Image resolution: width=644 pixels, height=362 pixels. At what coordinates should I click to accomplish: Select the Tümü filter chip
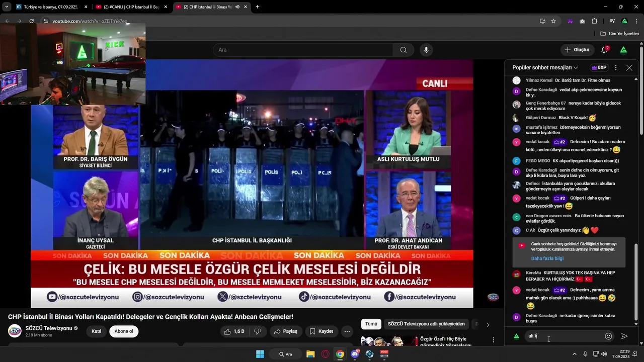click(x=371, y=324)
